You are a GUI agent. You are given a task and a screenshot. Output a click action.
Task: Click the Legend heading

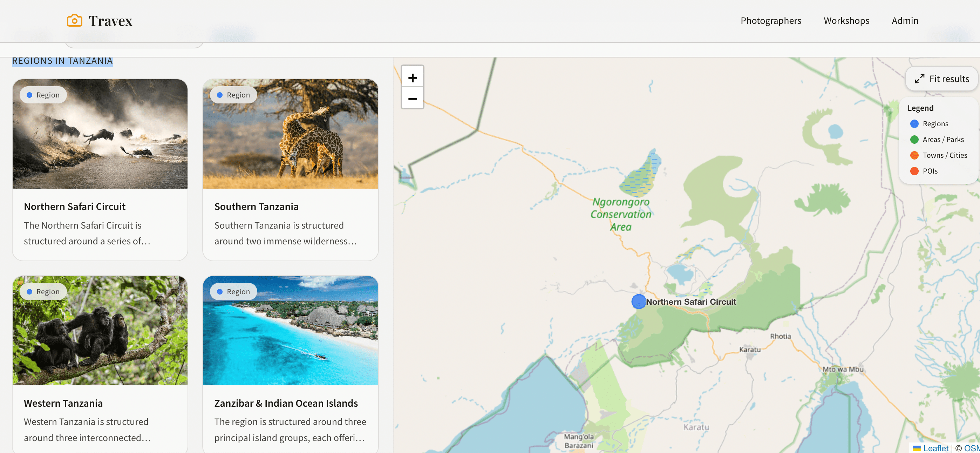pyautogui.click(x=920, y=108)
